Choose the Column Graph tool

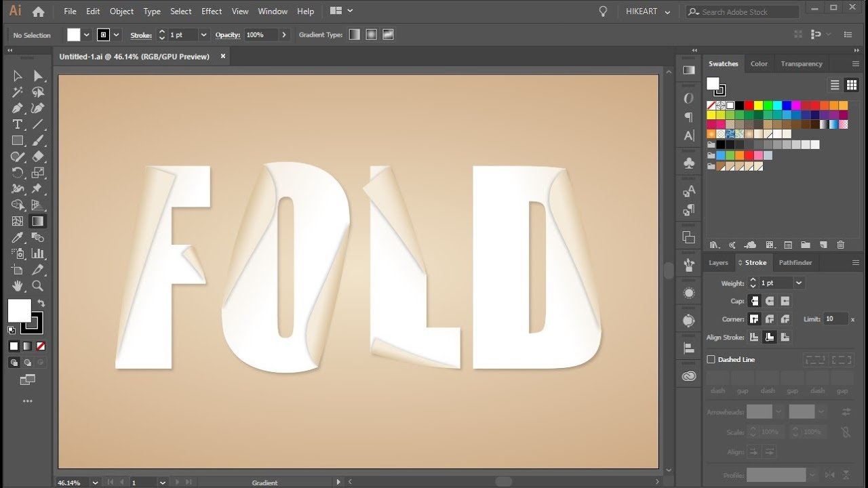pyautogui.click(x=38, y=253)
